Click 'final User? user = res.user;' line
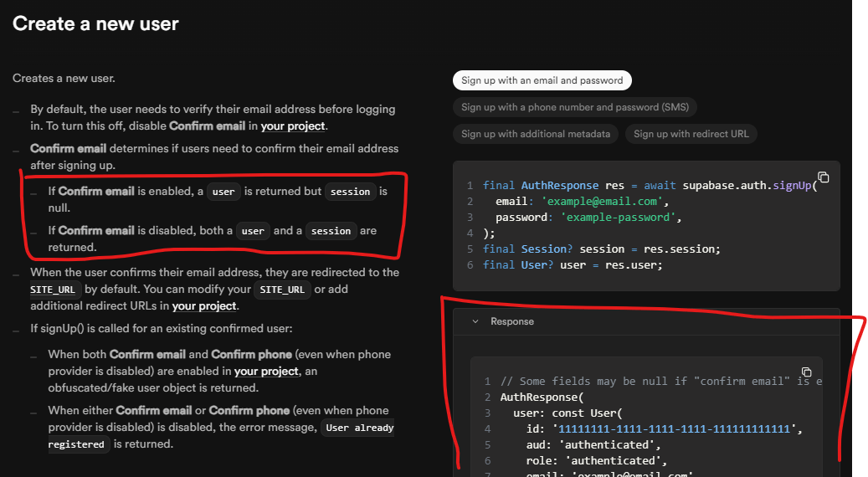 click(573, 265)
